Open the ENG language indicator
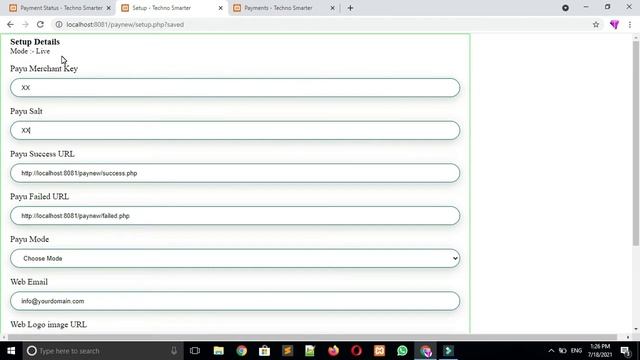640x360 pixels. 576,351
